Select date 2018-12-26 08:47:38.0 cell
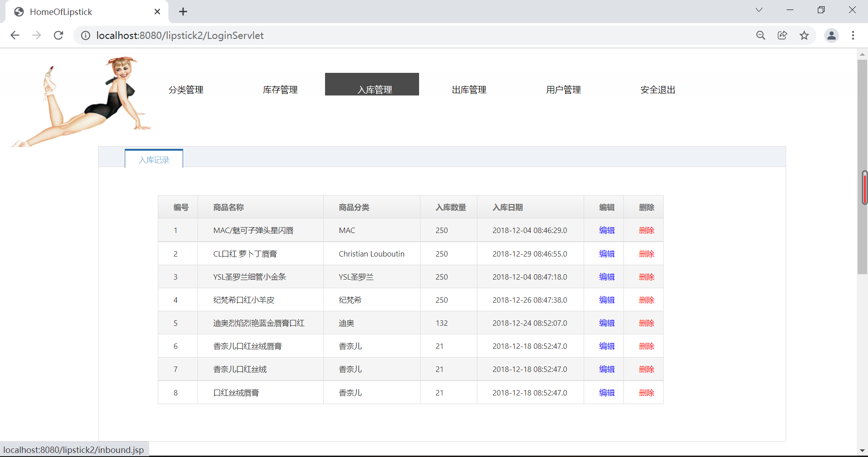 coord(530,300)
